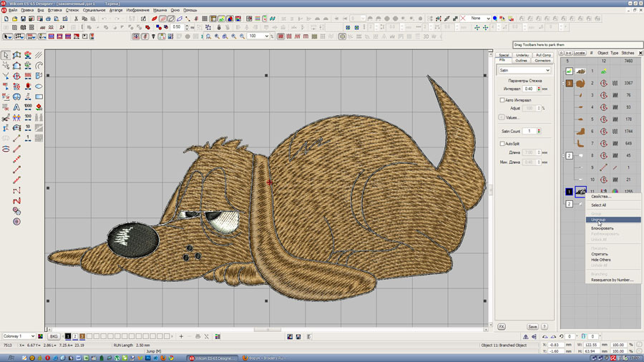Select the Lettering A tool
The image size is (644, 362).
coord(16,107)
